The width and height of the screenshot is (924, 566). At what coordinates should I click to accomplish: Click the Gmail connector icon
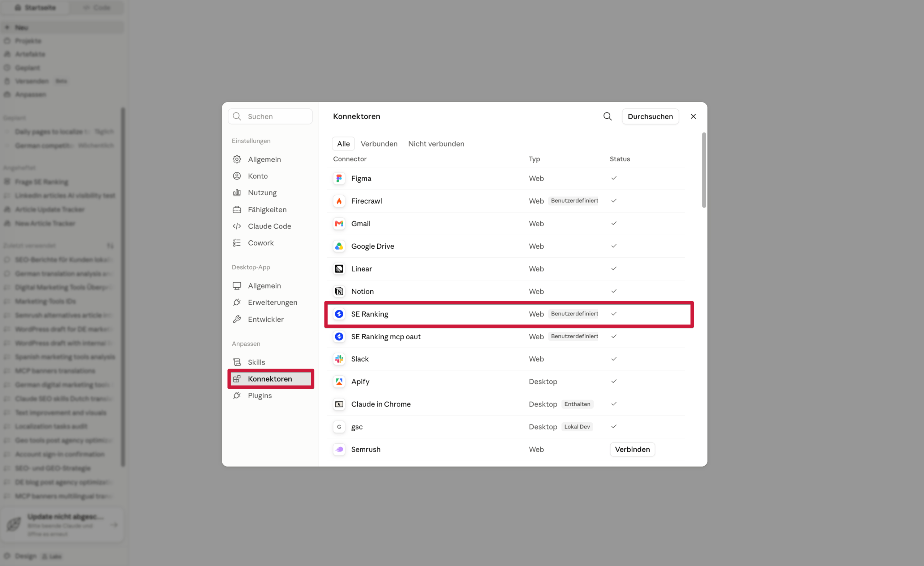pyautogui.click(x=339, y=223)
